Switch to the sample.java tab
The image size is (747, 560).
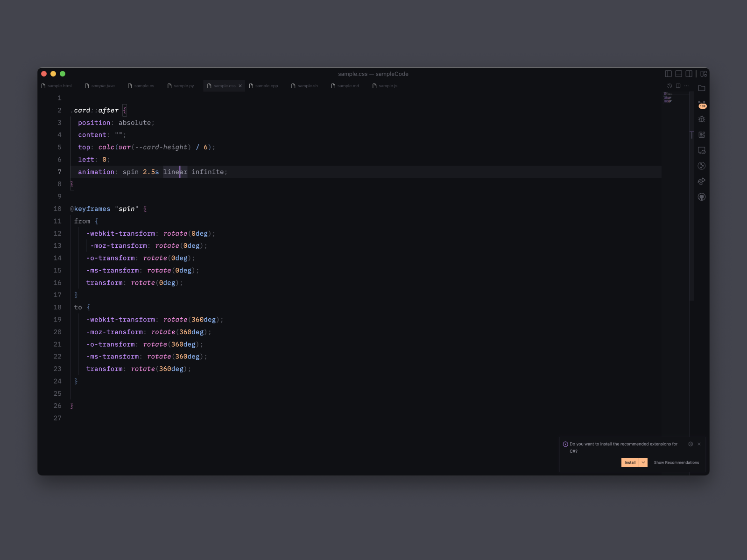[x=99, y=86]
